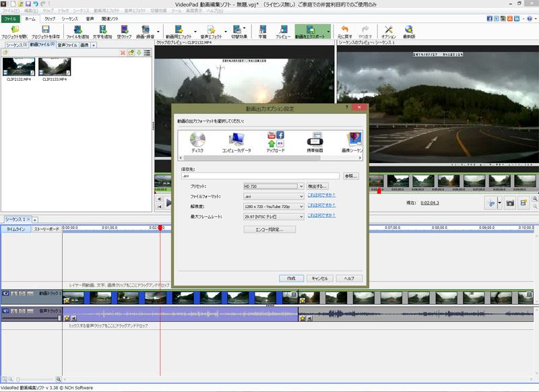Image resolution: width=539 pixels, height=392 pixels.
Task: Select the Upload output format icon
Action: tap(276, 142)
